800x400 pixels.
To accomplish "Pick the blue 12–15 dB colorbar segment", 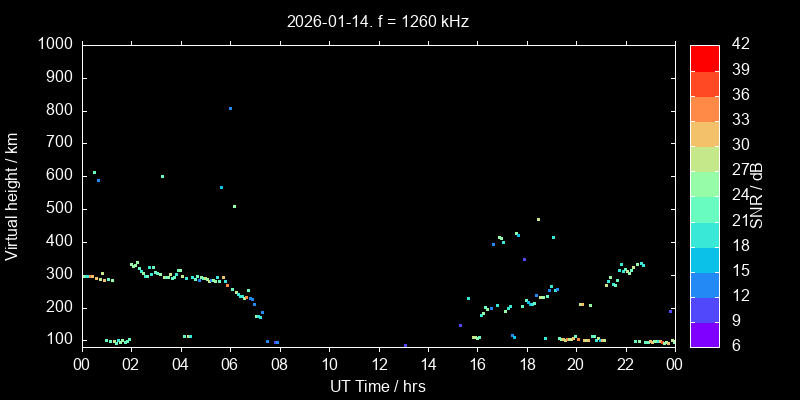I will 705,284.
